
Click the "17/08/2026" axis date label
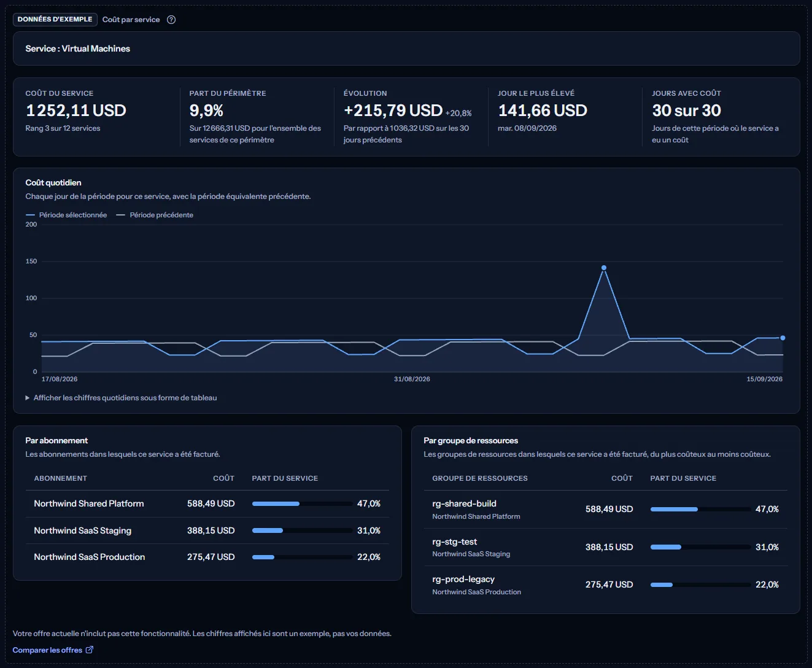coord(60,379)
